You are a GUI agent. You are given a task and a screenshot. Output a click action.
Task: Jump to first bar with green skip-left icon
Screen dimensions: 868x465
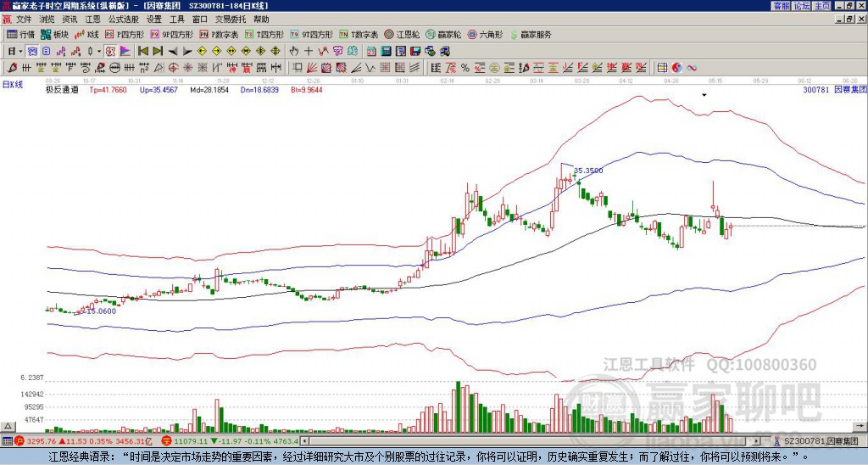(142, 52)
